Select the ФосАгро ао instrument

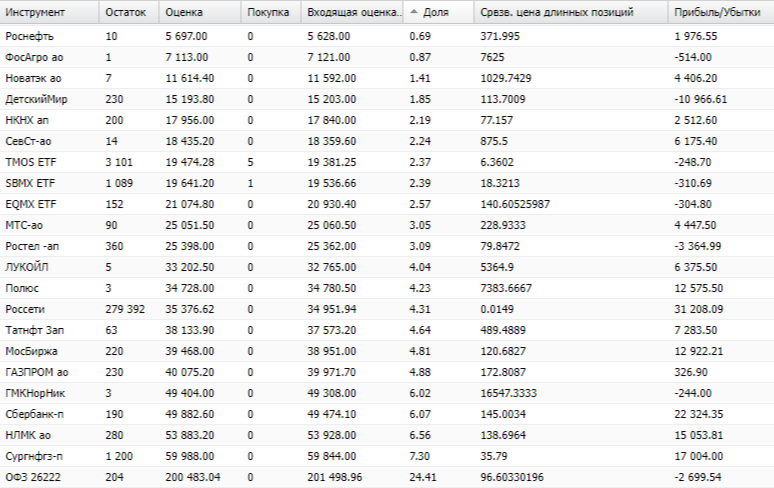(34, 57)
